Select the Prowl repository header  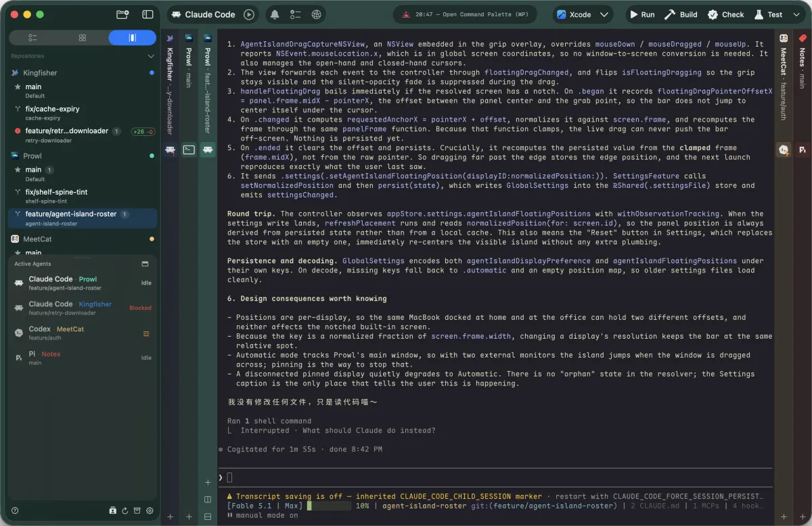click(x=83, y=156)
